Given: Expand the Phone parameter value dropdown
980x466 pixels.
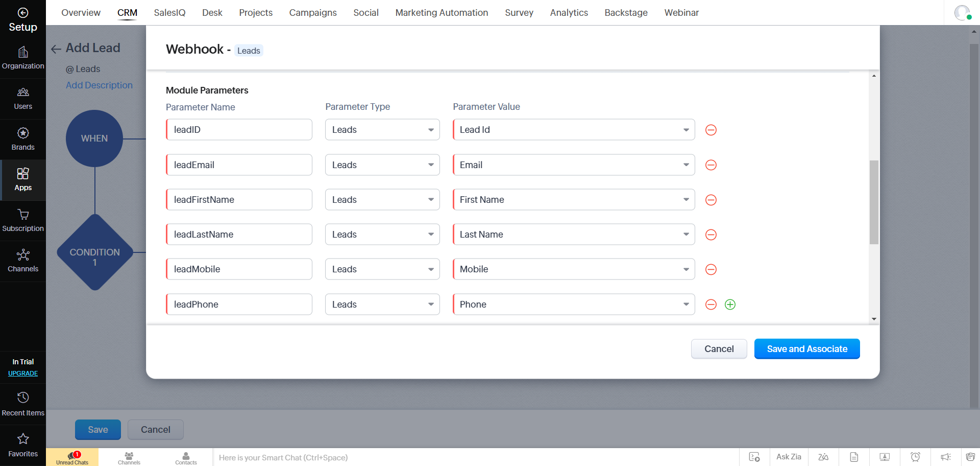Looking at the screenshot, I should pyautogui.click(x=574, y=305).
